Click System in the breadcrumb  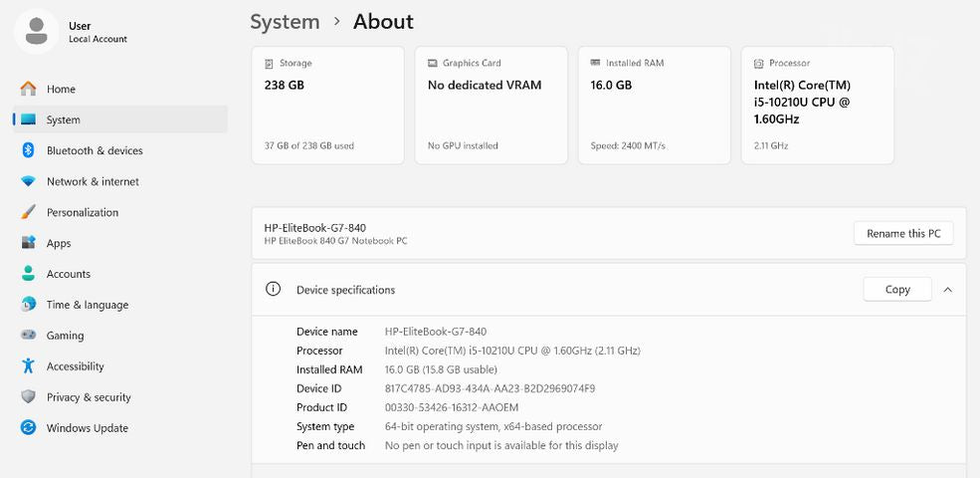tap(285, 22)
